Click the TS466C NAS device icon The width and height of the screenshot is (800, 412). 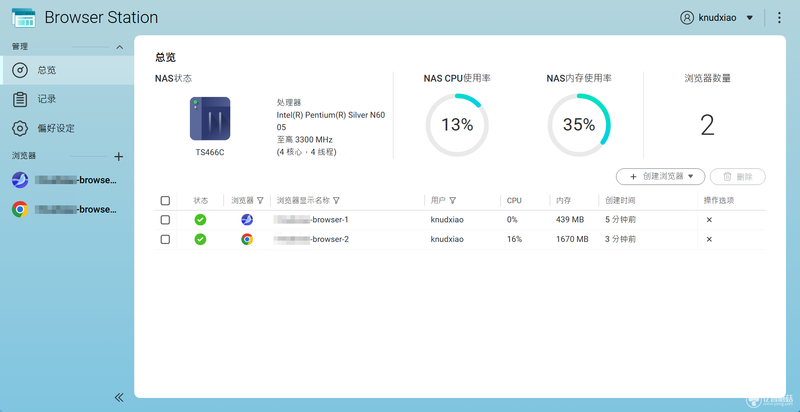click(x=210, y=118)
